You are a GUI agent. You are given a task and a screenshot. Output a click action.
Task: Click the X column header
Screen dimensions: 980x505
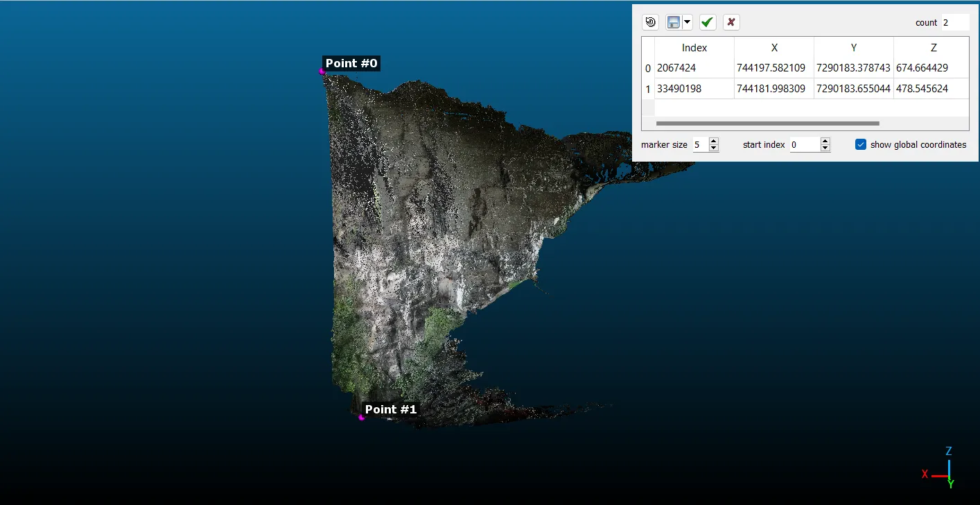774,48
